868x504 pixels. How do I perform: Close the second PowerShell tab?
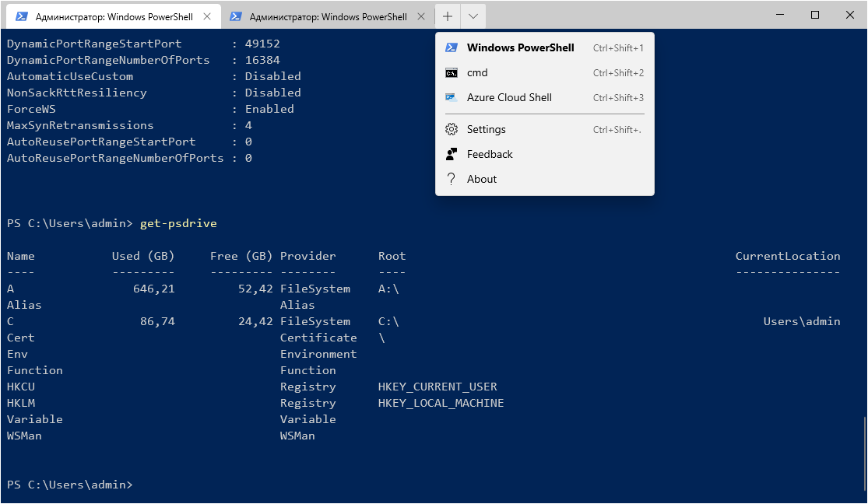(x=421, y=16)
